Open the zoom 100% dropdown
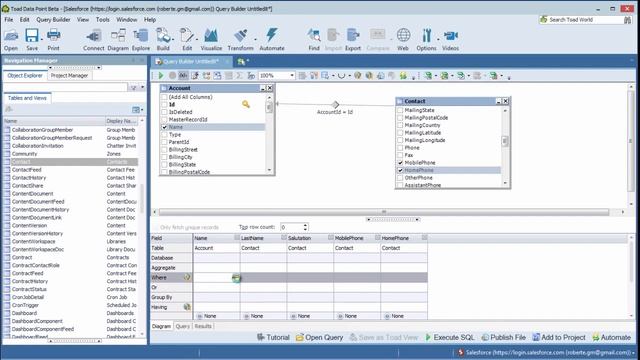This screenshot has width=640, height=360. (x=291, y=76)
